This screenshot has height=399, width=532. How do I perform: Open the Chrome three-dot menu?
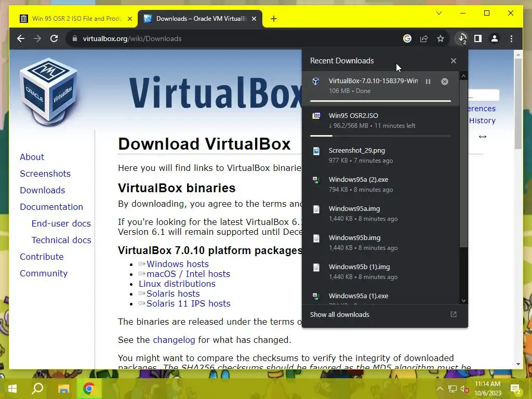point(511,38)
